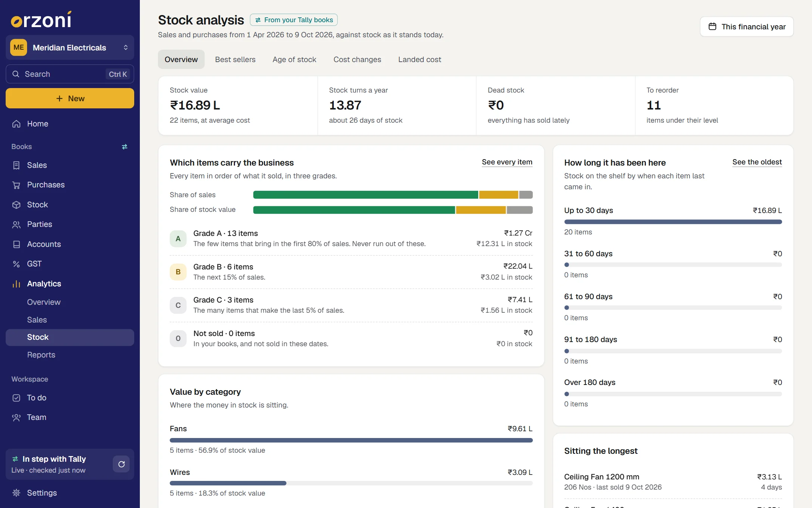Click the Grade A 13 items row
Image resolution: width=812 pixels, height=508 pixels.
(x=351, y=239)
